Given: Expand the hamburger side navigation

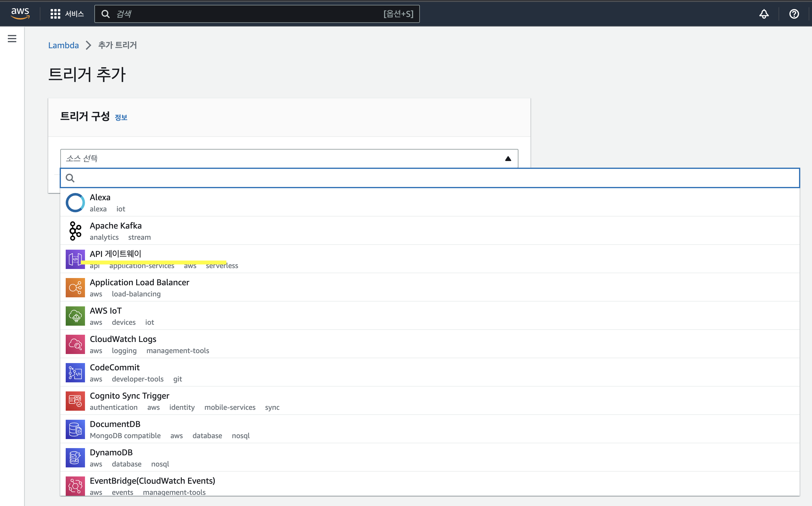Looking at the screenshot, I should (12, 39).
